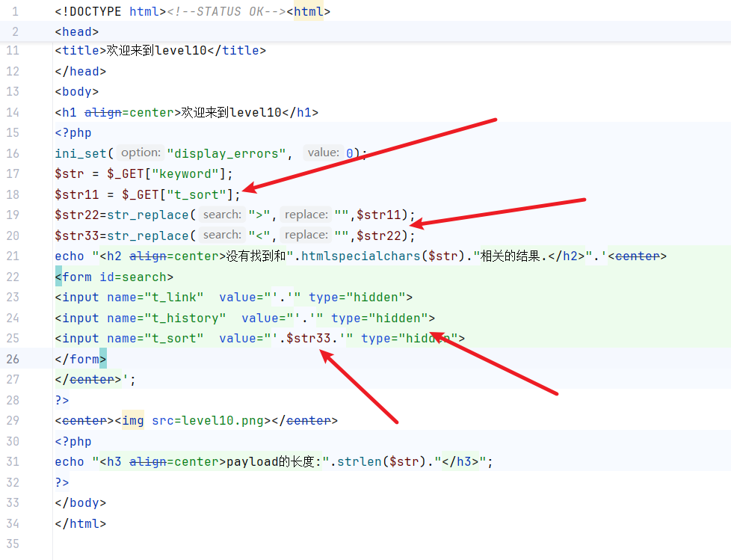The height and width of the screenshot is (560, 731).
Task: Click the "display_errors" string argument
Action: click(x=228, y=153)
